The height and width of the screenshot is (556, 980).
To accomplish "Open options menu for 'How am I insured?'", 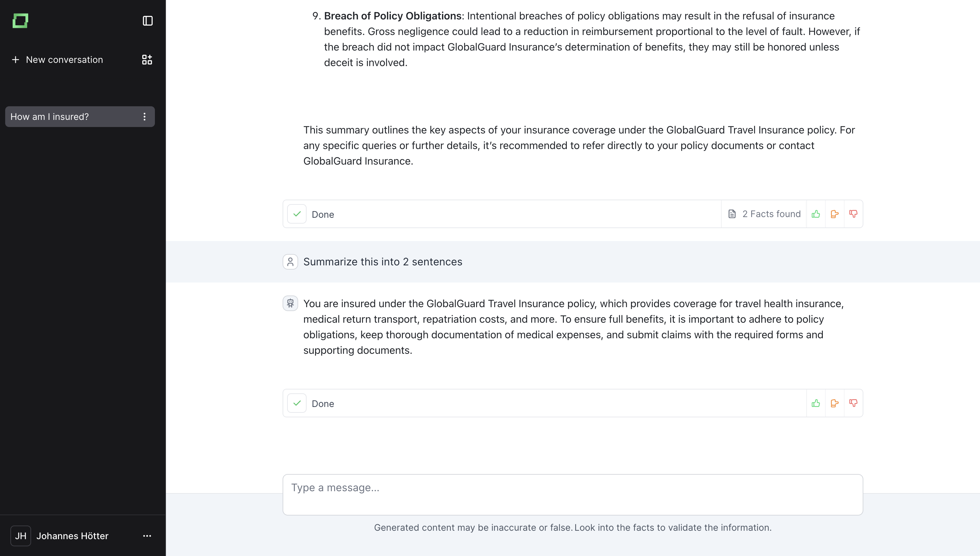I will pos(144,117).
